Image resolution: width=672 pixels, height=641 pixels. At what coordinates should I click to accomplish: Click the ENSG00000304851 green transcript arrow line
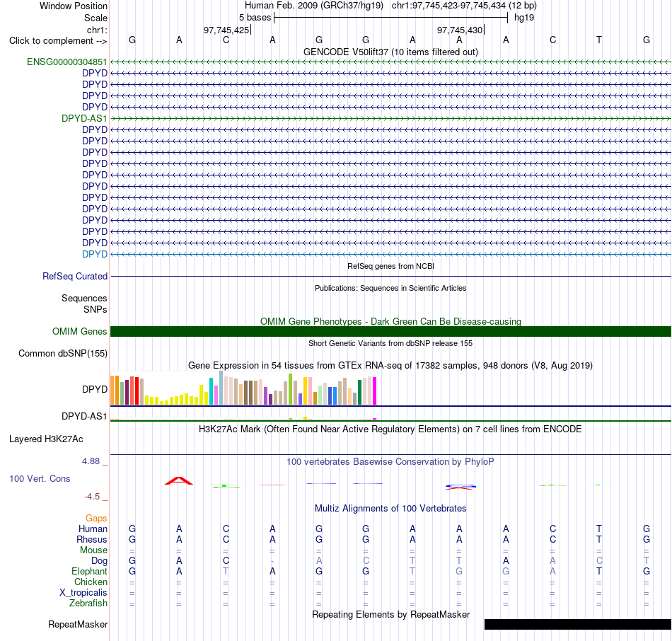pyautogui.click(x=390, y=62)
